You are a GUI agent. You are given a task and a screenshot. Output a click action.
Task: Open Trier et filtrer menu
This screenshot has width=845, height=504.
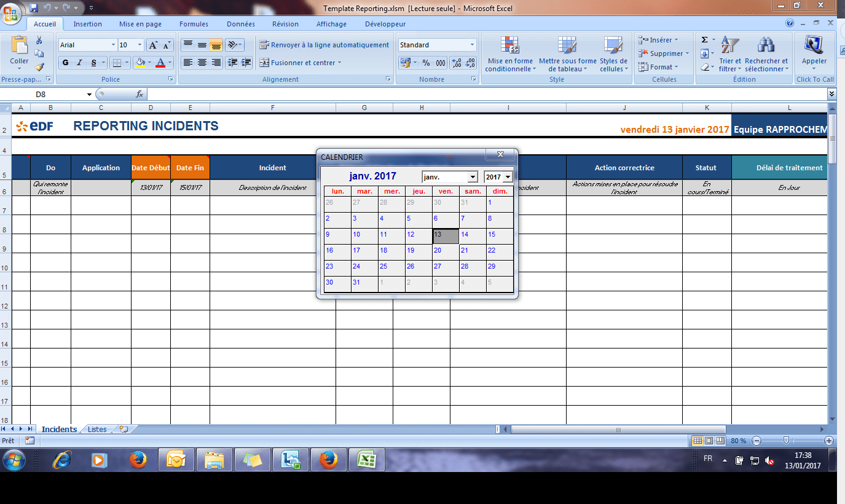730,54
